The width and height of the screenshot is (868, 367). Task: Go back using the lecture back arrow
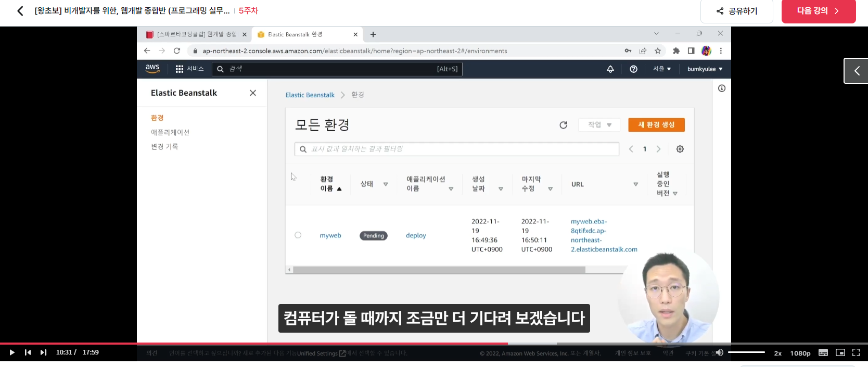20,11
